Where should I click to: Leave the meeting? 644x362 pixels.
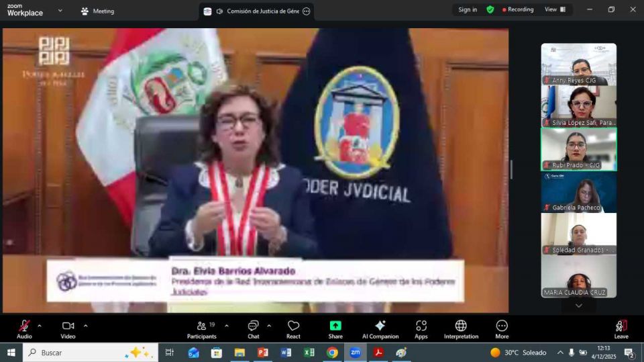tap(621, 328)
